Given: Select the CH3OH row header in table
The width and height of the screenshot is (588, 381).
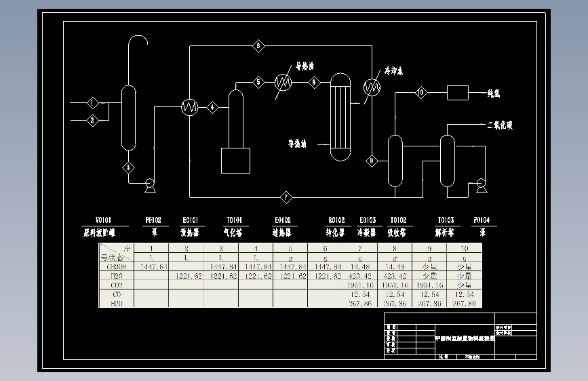Looking at the screenshot, I should pos(117,267).
